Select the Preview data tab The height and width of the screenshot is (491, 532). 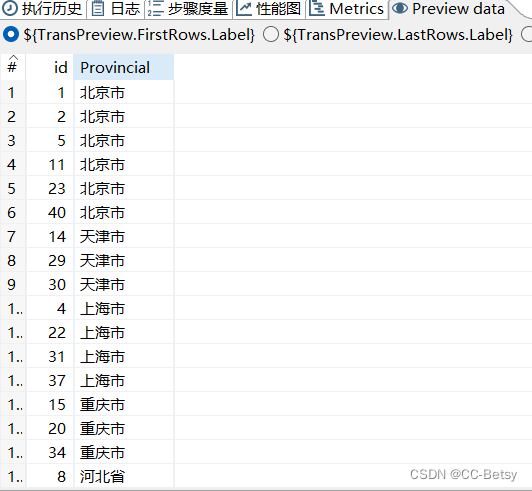[x=449, y=8]
